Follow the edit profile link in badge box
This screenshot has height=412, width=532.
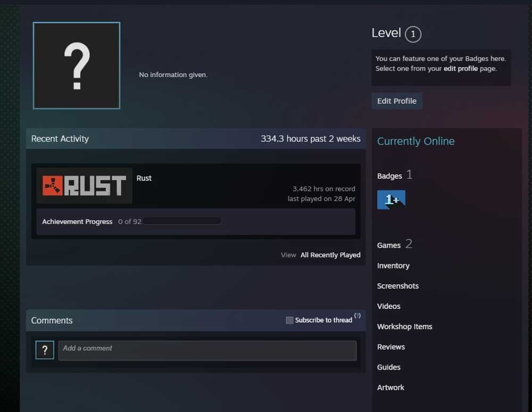(x=460, y=69)
